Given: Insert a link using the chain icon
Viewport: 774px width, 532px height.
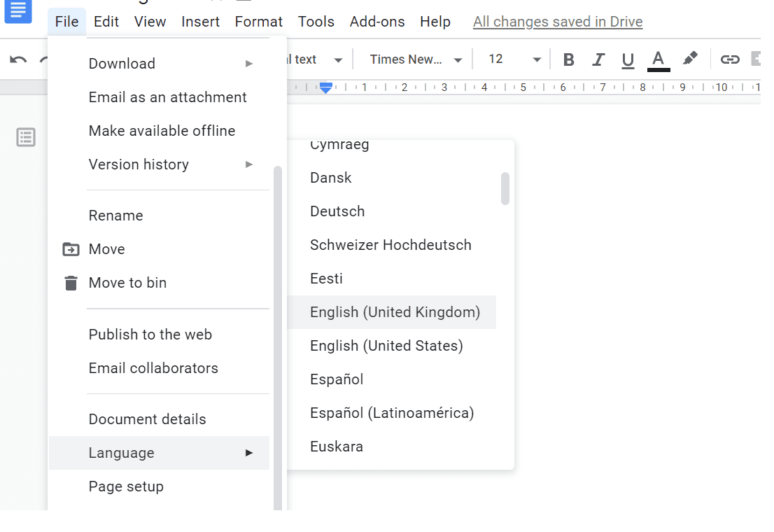Looking at the screenshot, I should [730, 59].
